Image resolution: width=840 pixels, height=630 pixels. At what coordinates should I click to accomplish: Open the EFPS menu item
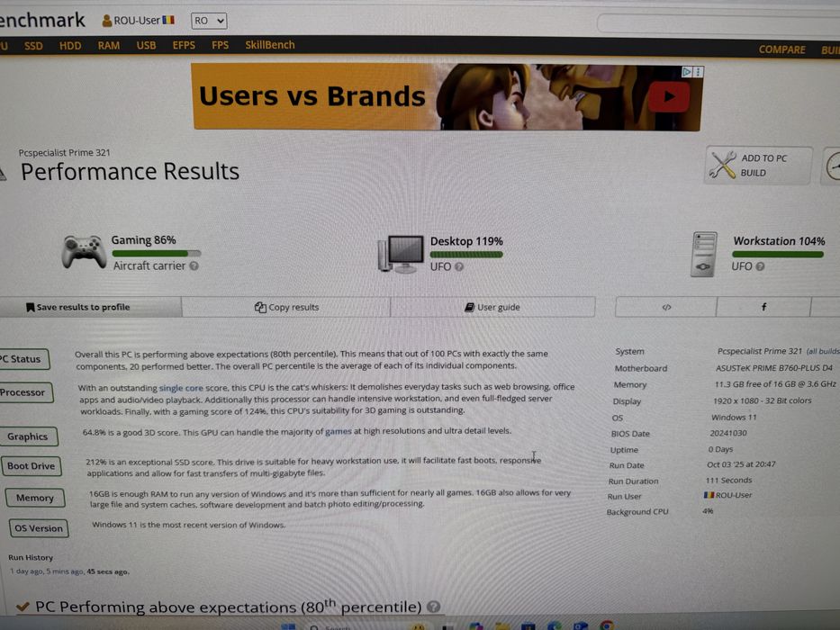[184, 45]
